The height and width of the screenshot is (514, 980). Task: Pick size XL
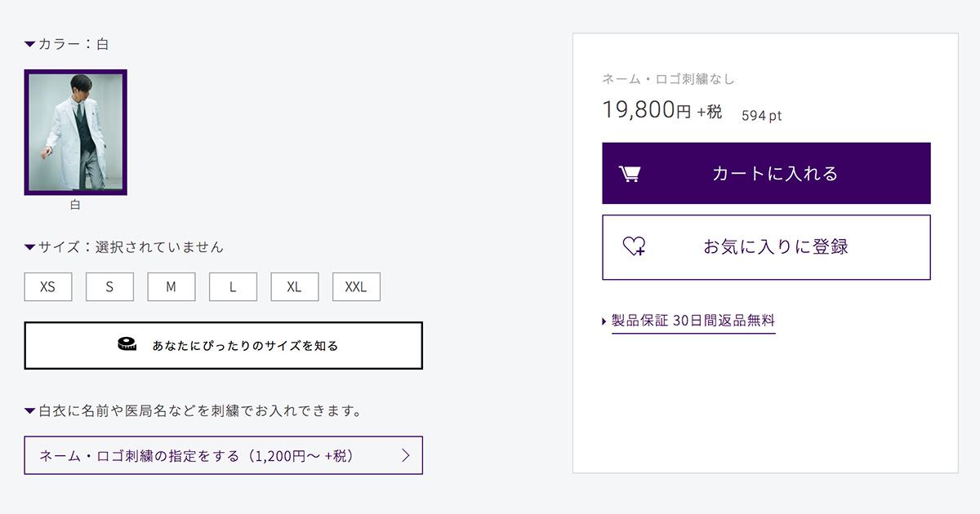click(x=295, y=287)
